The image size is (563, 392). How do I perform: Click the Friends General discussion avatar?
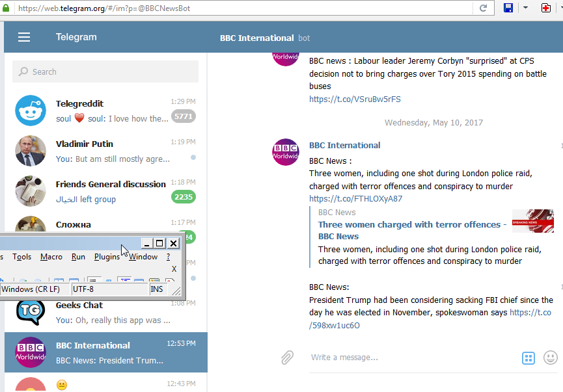point(31,191)
